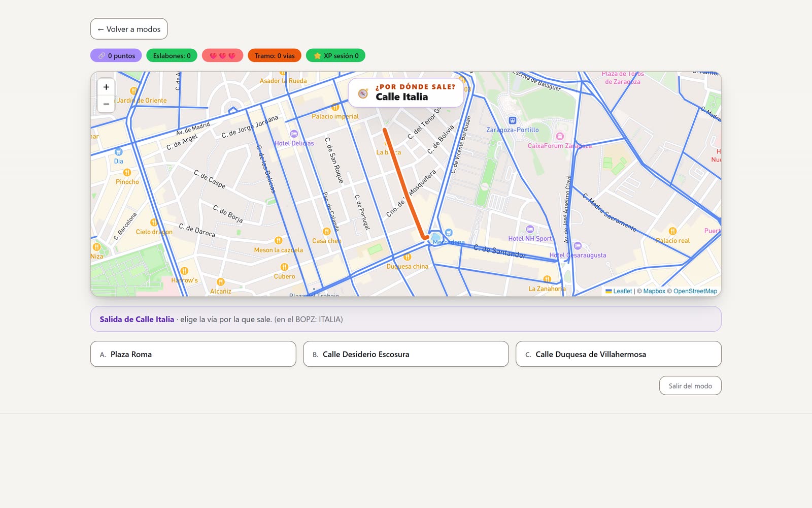Open the Mapbox attribution link

coord(654,291)
